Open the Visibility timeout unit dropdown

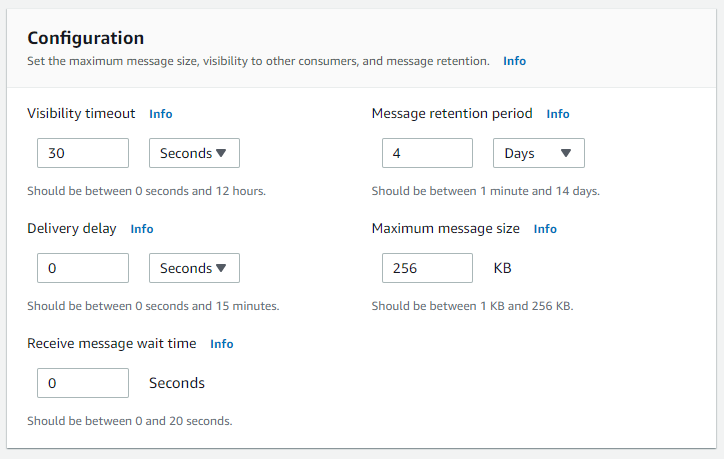click(x=194, y=153)
